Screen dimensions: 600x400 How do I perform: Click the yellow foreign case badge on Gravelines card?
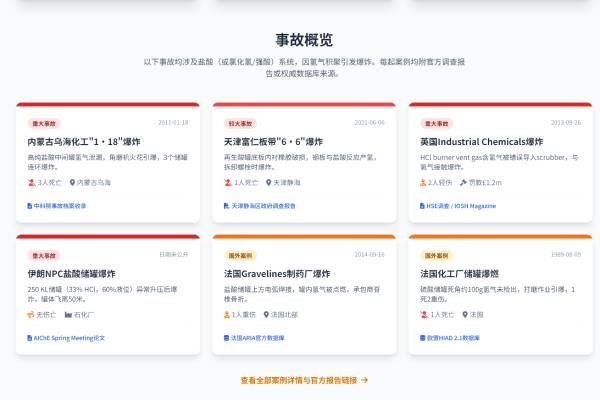click(x=240, y=256)
